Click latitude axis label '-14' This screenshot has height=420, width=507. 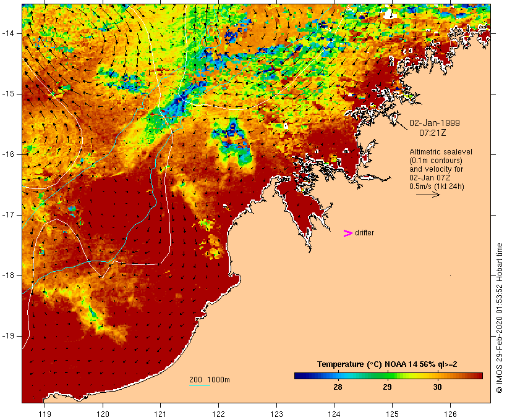click(x=8, y=33)
